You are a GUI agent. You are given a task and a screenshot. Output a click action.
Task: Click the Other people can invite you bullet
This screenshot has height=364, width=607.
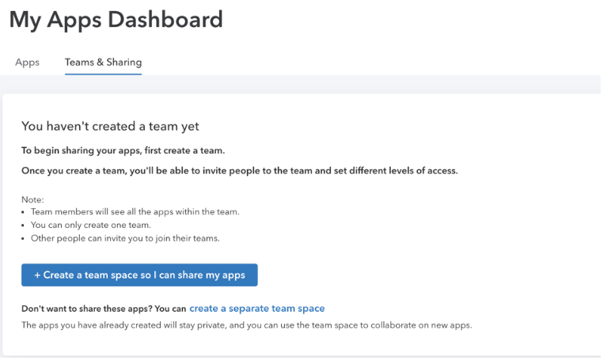(x=125, y=238)
